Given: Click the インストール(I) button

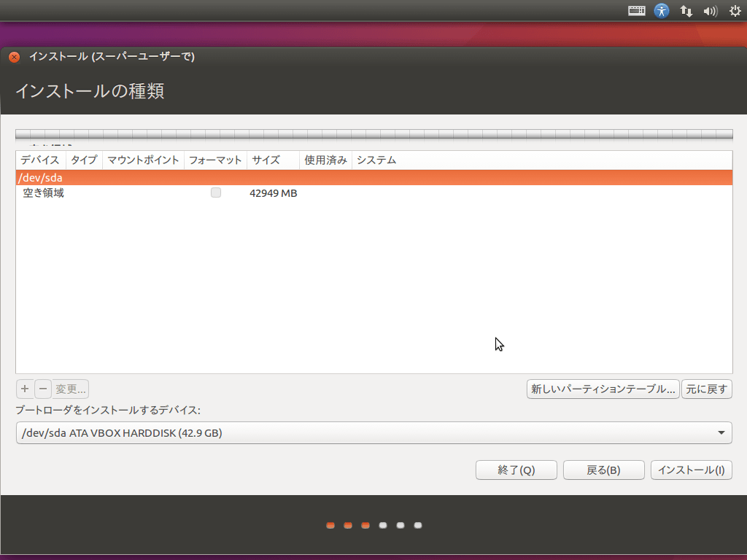Looking at the screenshot, I should pos(691,470).
